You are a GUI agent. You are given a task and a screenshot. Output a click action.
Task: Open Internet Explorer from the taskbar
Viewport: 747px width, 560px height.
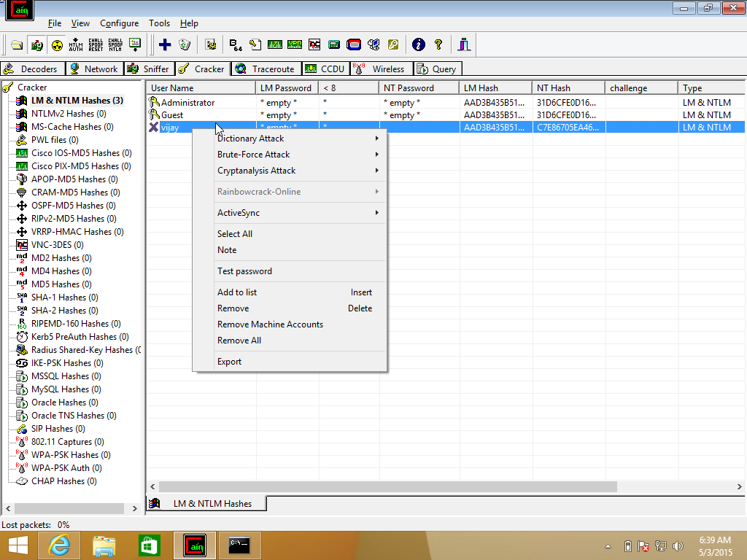click(x=59, y=545)
